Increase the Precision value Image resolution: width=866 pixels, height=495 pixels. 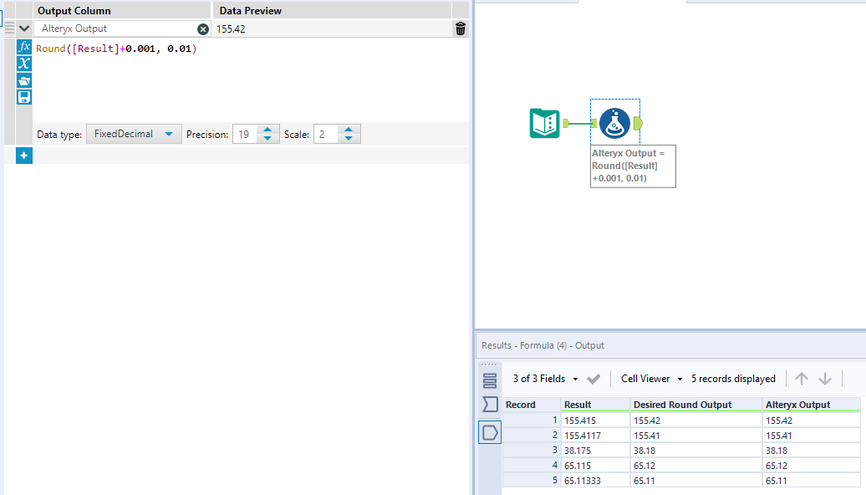[267, 129]
